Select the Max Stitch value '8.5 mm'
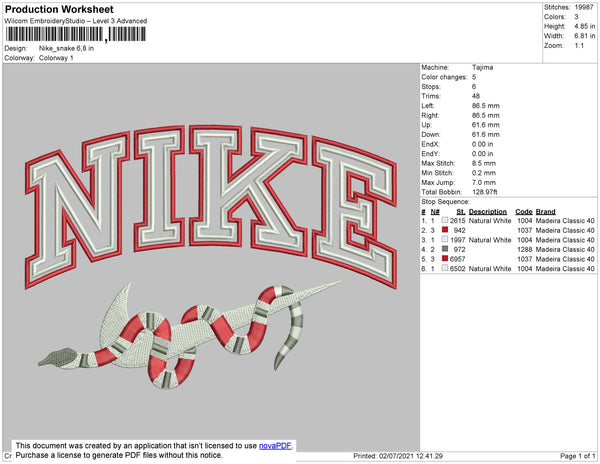The image size is (600, 464). pyautogui.click(x=484, y=163)
